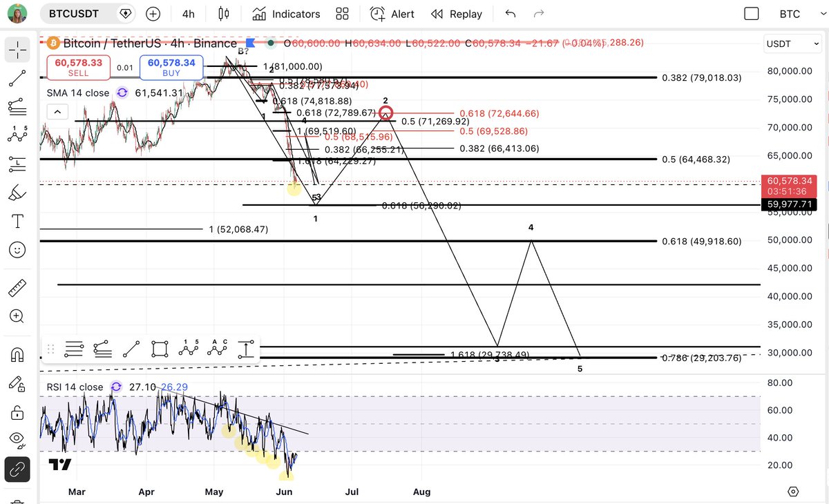The width and height of the screenshot is (829, 504).
Task: Grab the floating toolbar drag handle
Action: pyautogui.click(x=51, y=349)
